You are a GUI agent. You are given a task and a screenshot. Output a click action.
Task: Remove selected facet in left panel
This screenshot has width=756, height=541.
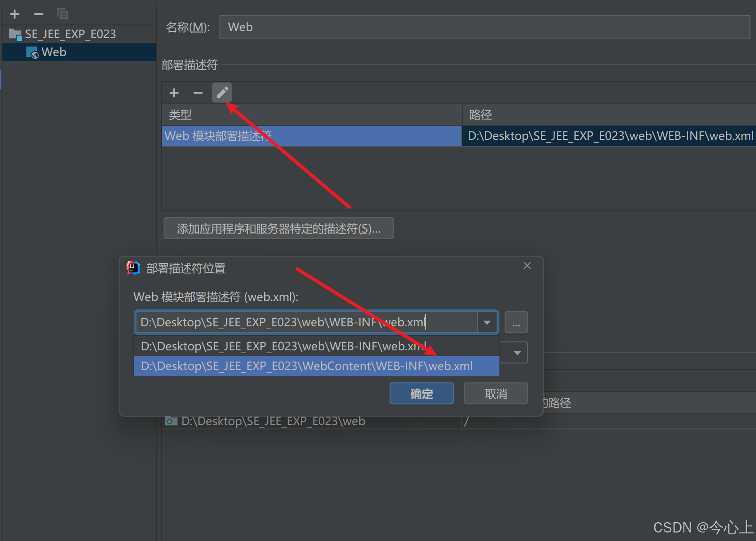(x=39, y=14)
